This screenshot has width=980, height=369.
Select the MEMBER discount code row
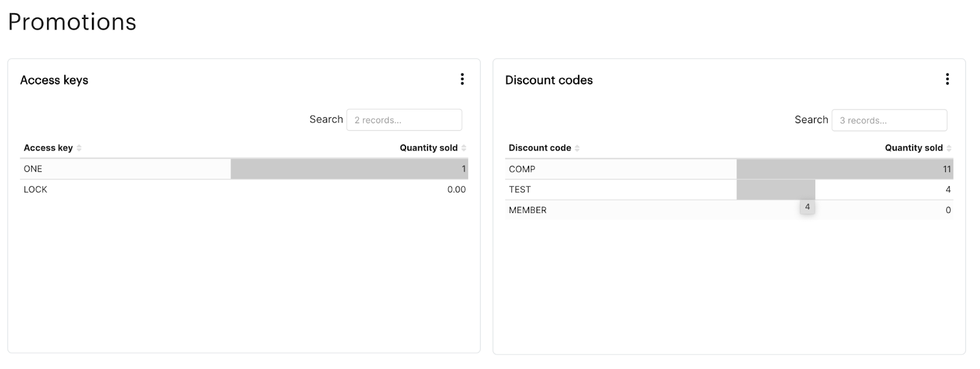click(x=729, y=210)
